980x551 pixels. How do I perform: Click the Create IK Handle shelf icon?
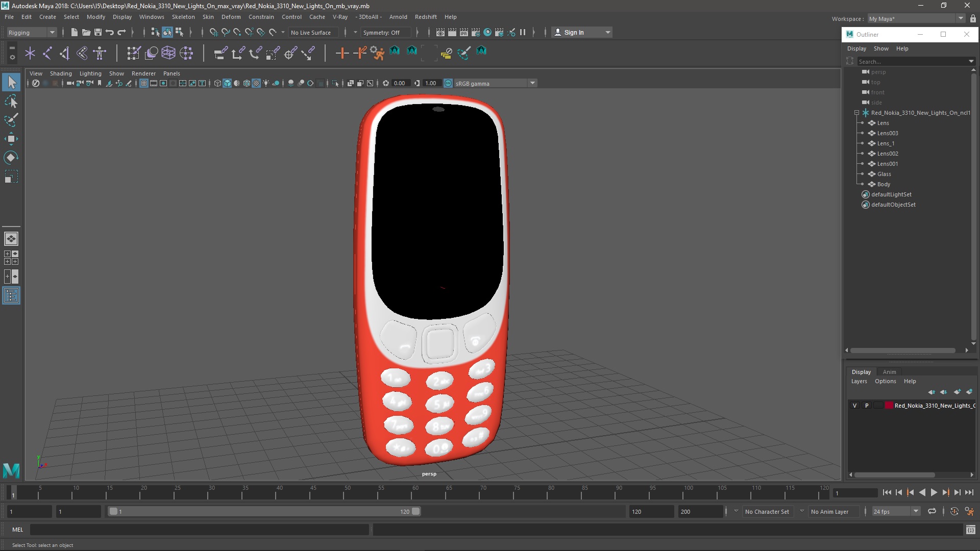click(x=65, y=53)
